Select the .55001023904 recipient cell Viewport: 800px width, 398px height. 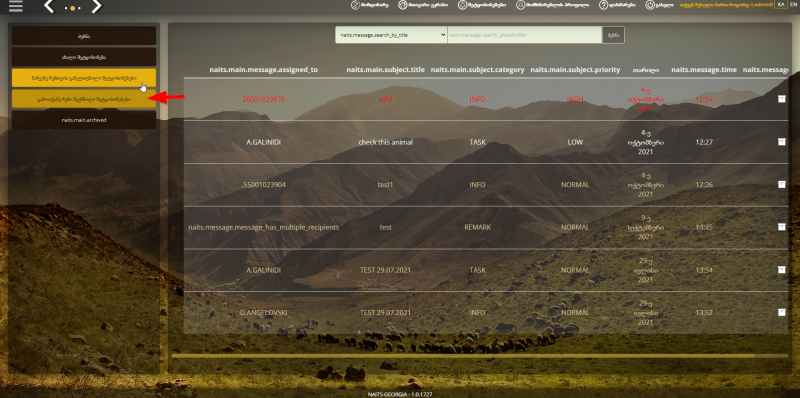coord(263,184)
